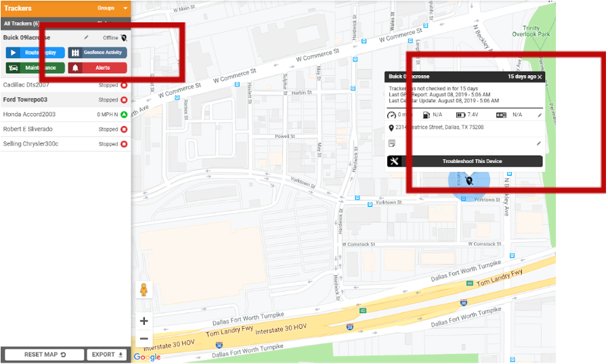Image resolution: width=608 pixels, height=364 pixels.
Task: Click the notes icon in popup
Action: click(392, 143)
